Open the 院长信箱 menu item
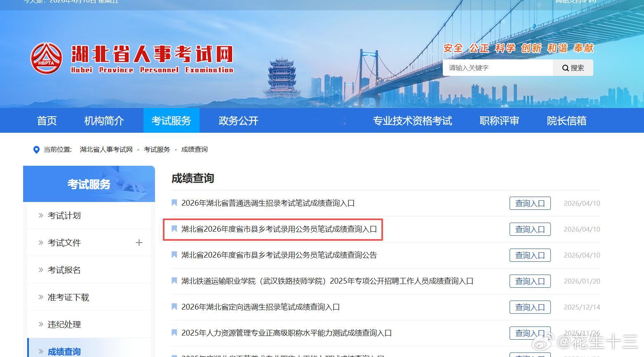Screen dimensions: 644x357 point(566,120)
